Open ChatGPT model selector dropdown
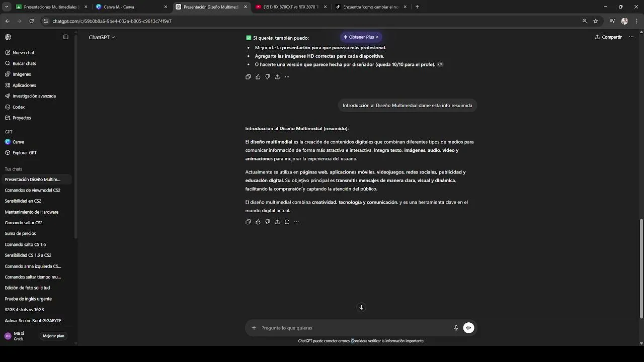 [102, 37]
